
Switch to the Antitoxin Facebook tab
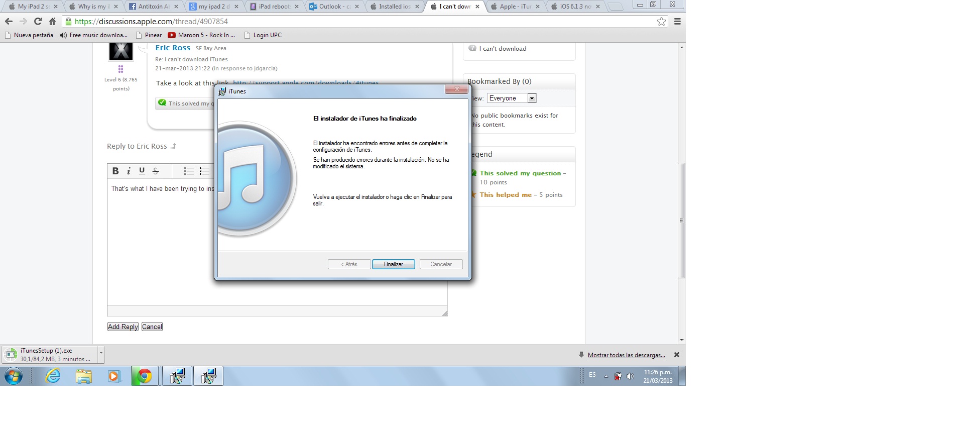coord(154,7)
